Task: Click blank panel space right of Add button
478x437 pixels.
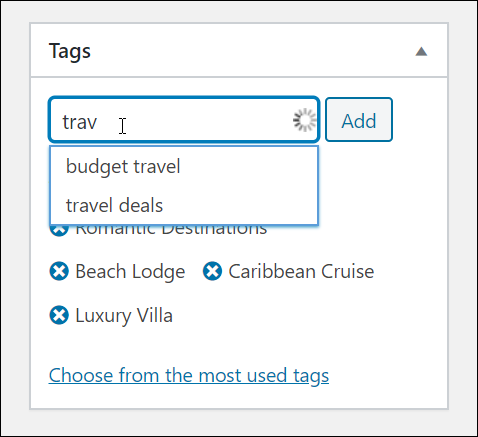Action: 419,120
